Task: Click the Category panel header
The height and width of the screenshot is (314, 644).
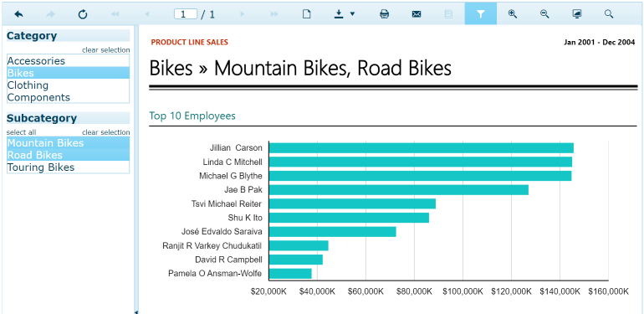Action: pyautogui.click(x=69, y=36)
